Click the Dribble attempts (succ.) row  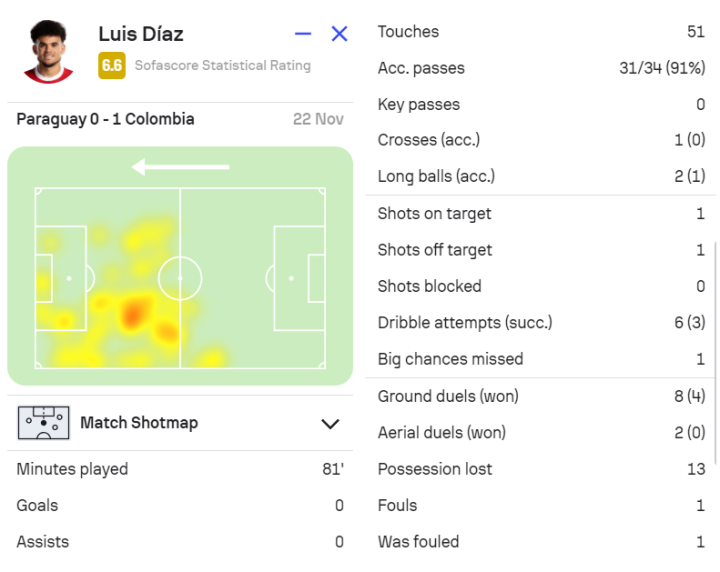540,323
